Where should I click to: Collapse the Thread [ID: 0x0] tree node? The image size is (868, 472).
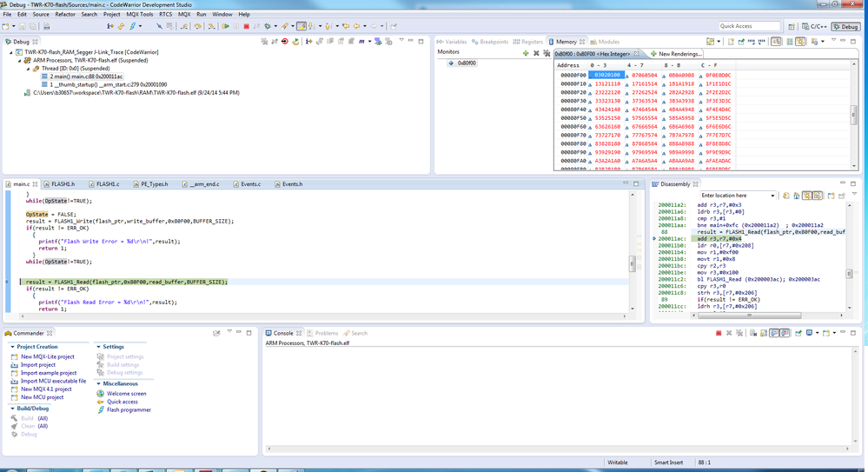coord(29,69)
